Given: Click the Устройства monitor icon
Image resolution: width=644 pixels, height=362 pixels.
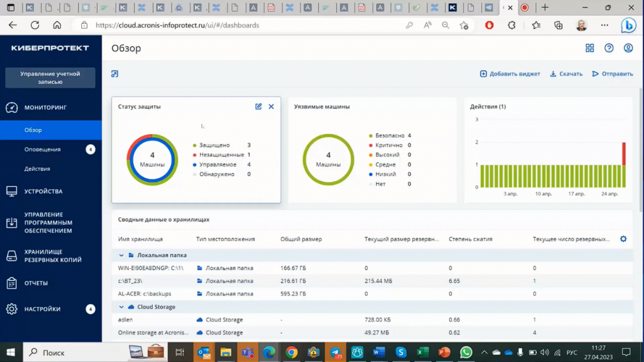Looking at the screenshot, I should pyautogui.click(x=11, y=191).
